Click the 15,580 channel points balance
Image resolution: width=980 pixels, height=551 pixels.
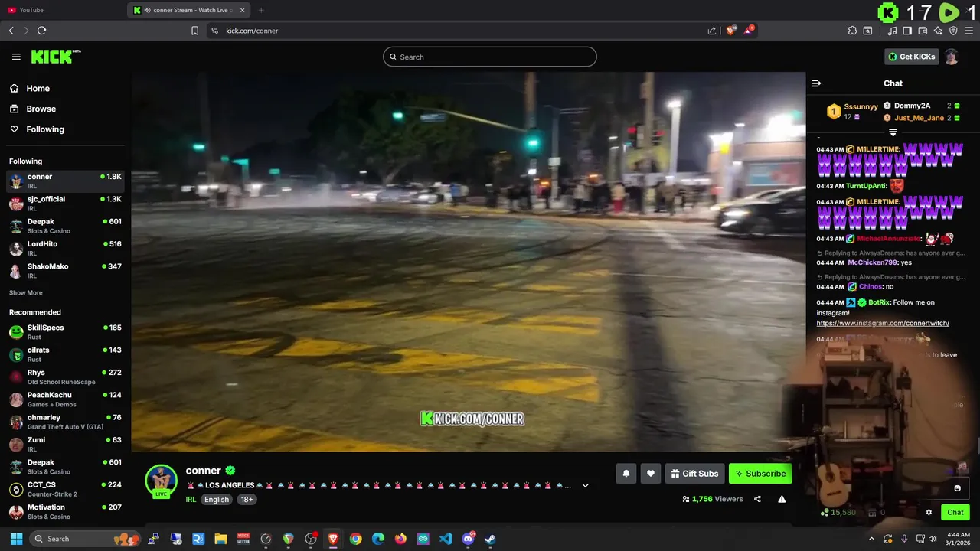[x=839, y=513]
